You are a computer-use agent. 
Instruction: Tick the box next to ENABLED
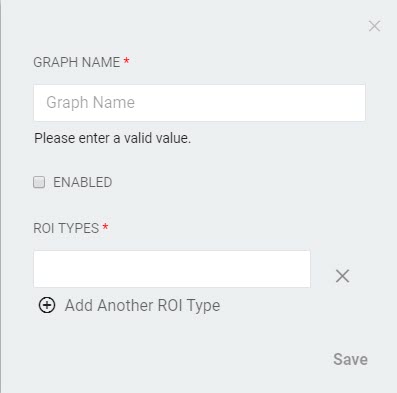pyautogui.click(x=39, y=182)
